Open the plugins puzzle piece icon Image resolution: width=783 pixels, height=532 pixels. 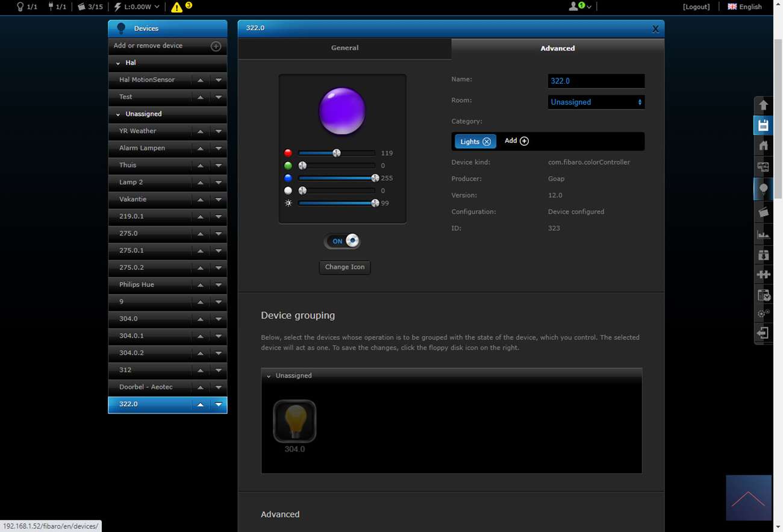(x=763, y=275)
